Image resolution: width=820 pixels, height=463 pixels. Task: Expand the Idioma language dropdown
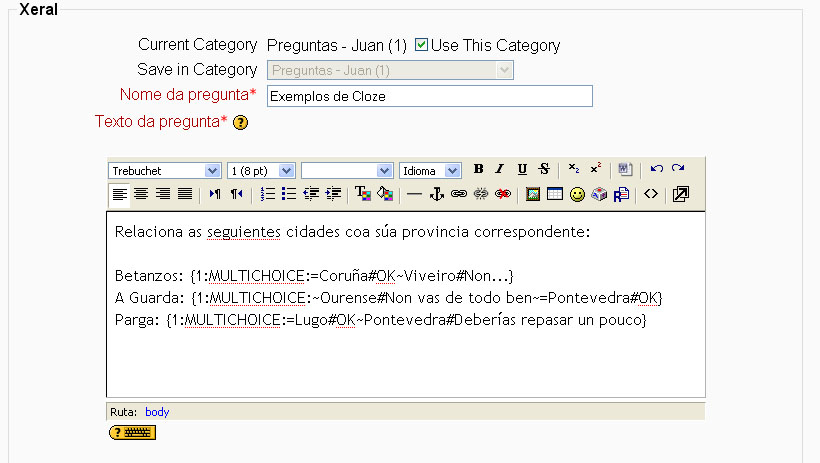[x=430, y=170]
